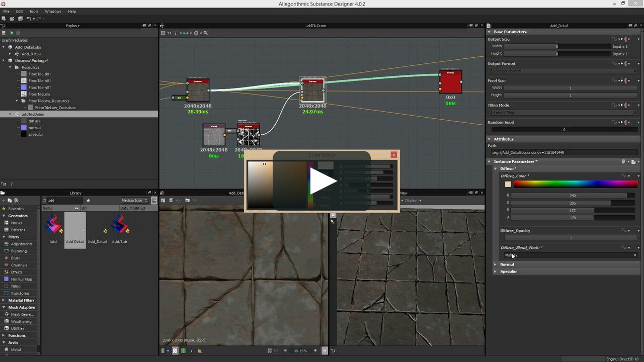This screenshot has width=644, height=362.
Task: Collapse the Attributes section
Action: [x=489, y=139]
